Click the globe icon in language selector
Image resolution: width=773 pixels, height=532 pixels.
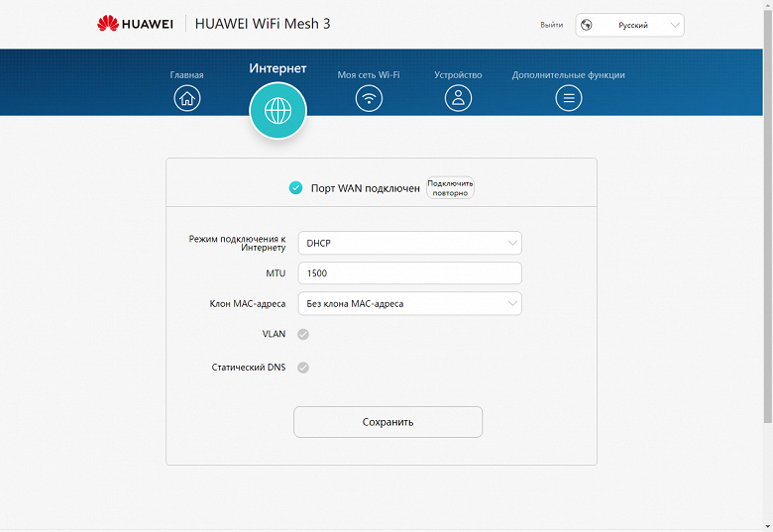click(586, 25)
